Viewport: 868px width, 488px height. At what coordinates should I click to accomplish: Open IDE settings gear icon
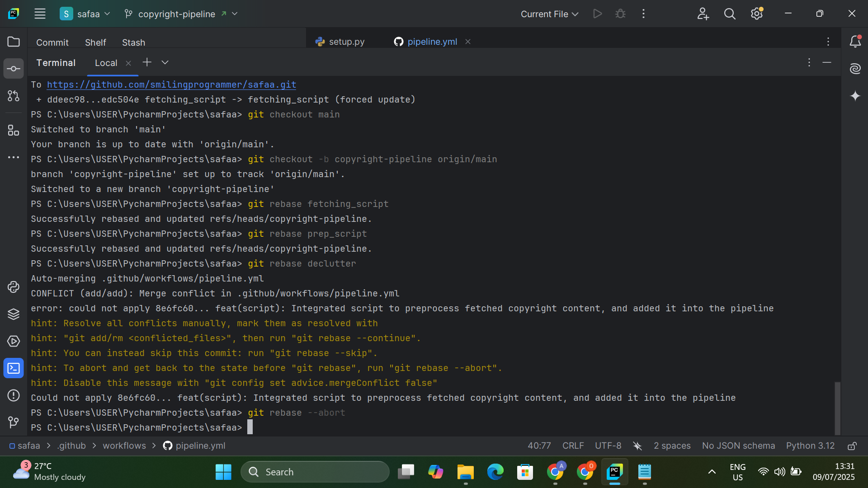[757, 14]
